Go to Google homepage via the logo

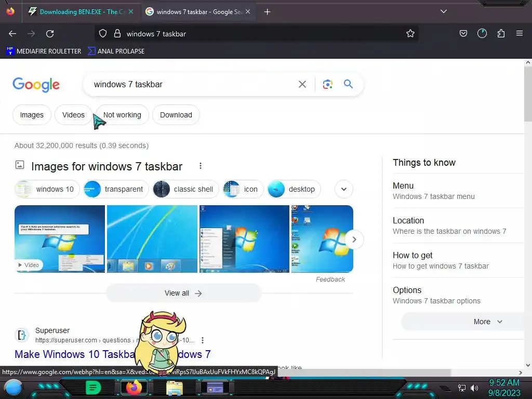pyautogui.click(x=36, y=85)
